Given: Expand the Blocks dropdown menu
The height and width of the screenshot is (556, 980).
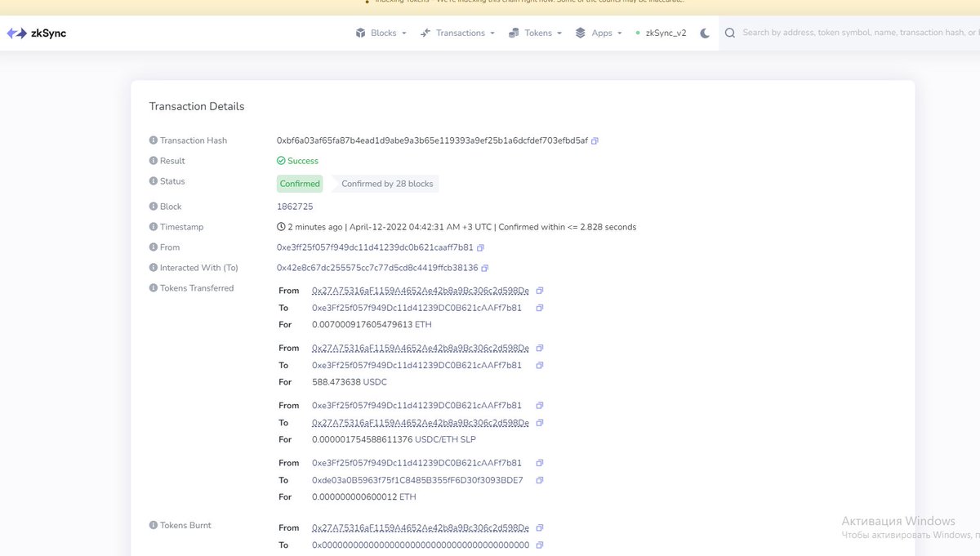Looking at the screenshot, I should 381,33.
